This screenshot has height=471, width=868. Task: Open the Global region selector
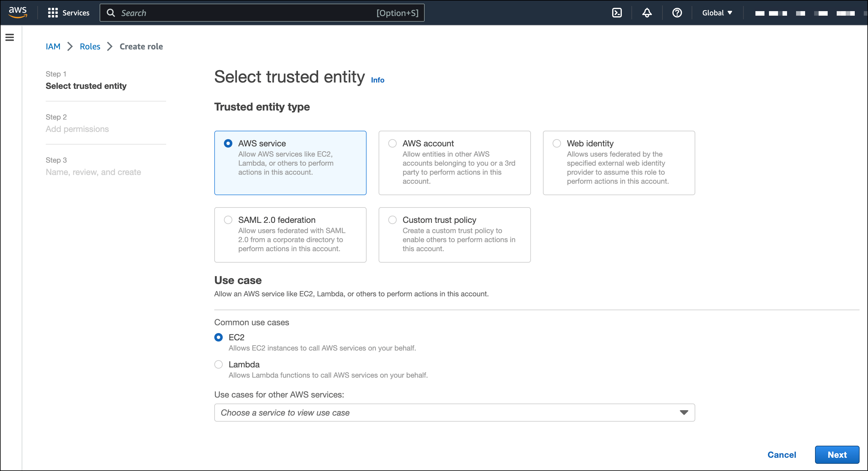coord(717,12)
